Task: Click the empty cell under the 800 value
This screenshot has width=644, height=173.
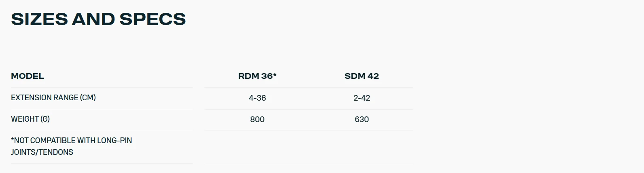Action: 257,147
